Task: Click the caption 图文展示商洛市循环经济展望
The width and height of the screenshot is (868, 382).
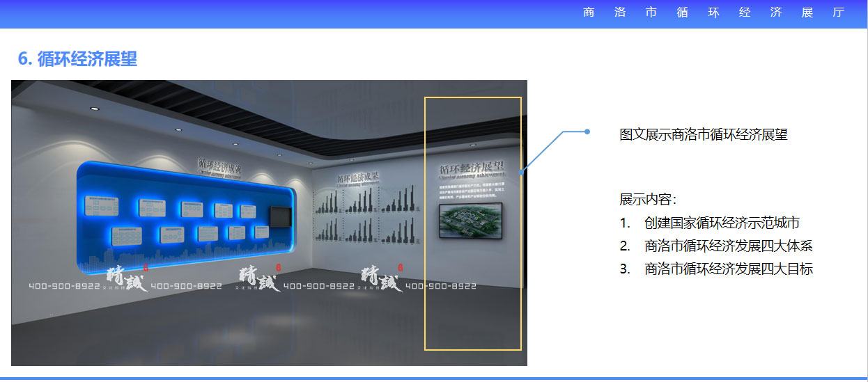Action: pos(703,135)
